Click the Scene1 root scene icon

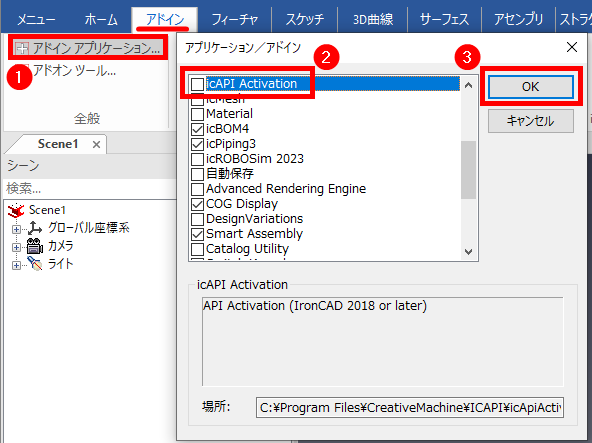pos(16,210)
